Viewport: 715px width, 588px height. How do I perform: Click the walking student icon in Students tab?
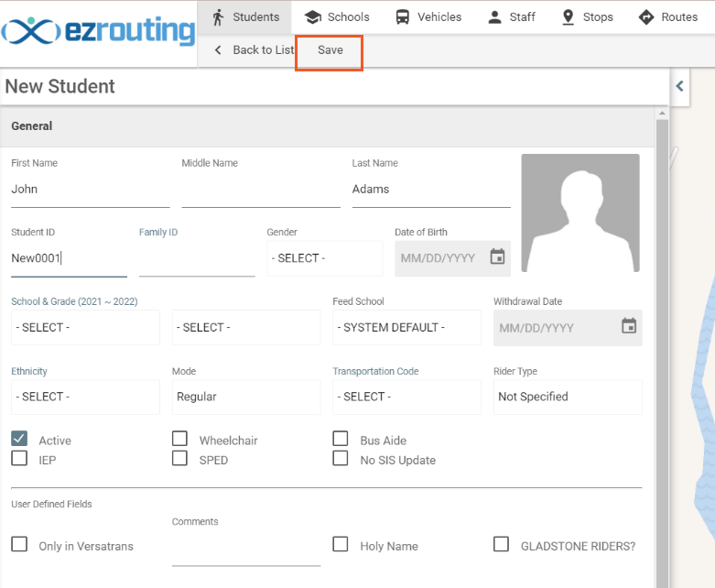pos(219,17)
